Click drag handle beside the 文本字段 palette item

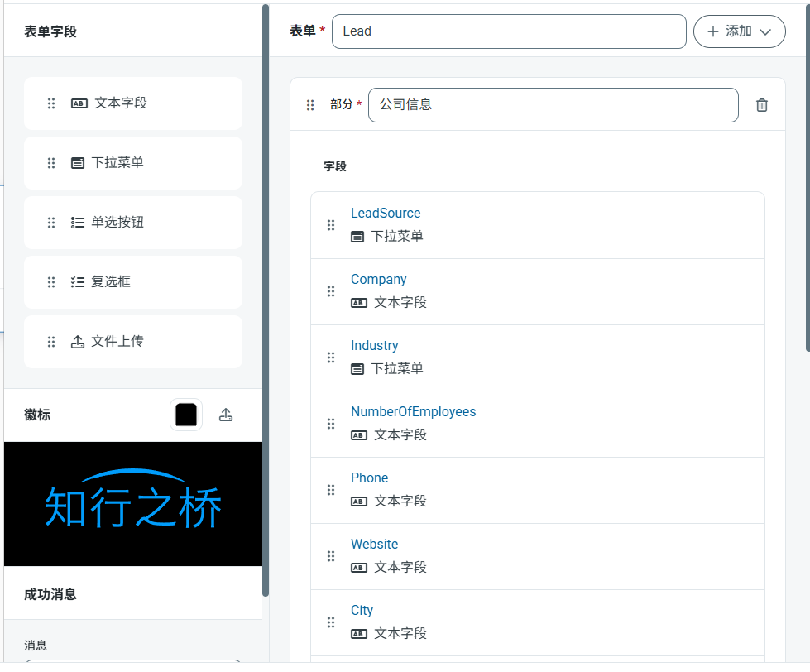point(51,103)
